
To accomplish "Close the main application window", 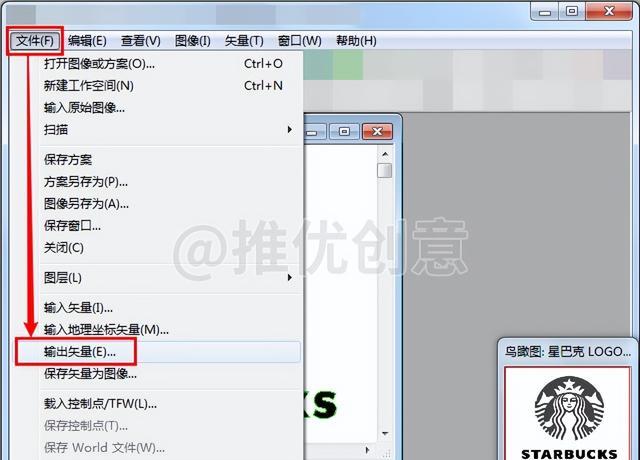I will pos(609,11).
